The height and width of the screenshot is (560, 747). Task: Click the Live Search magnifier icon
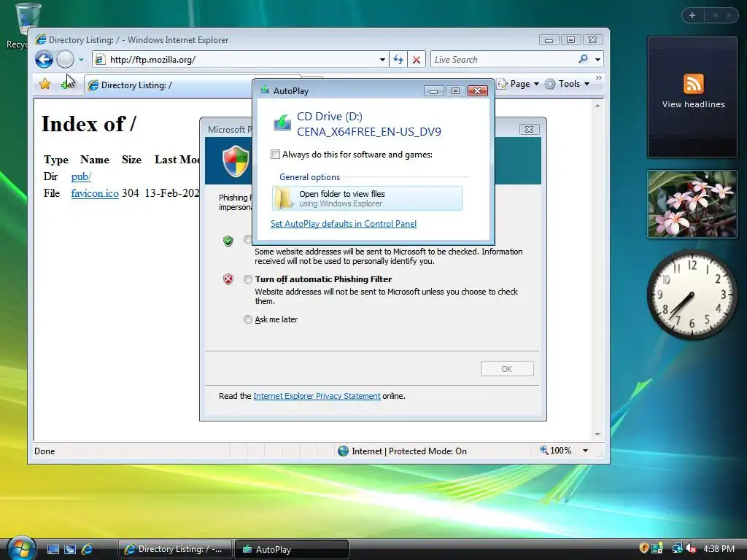[583, 59]
